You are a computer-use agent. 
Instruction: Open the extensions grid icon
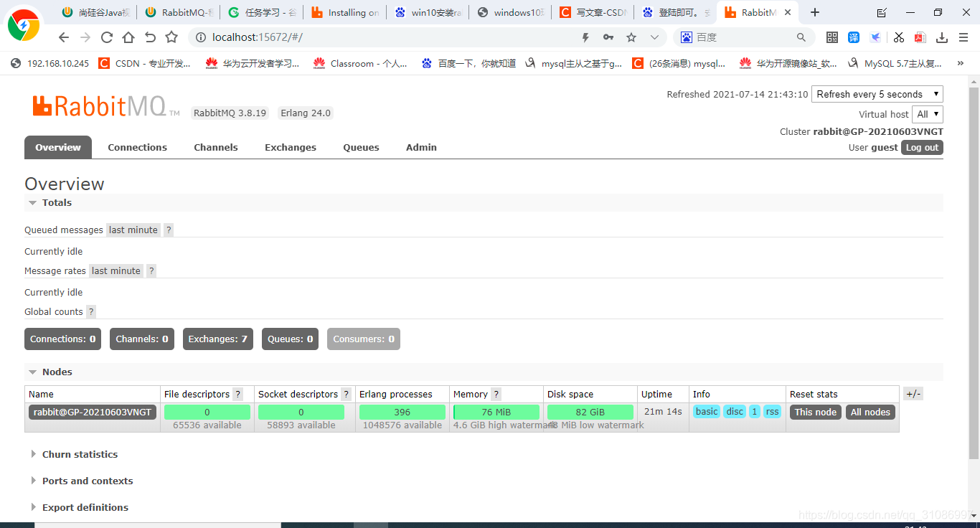(x=832, y=37)
